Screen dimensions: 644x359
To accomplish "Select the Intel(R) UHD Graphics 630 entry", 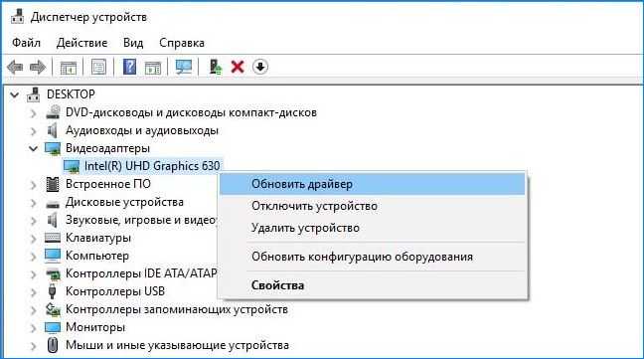I will tap(152, 166).
